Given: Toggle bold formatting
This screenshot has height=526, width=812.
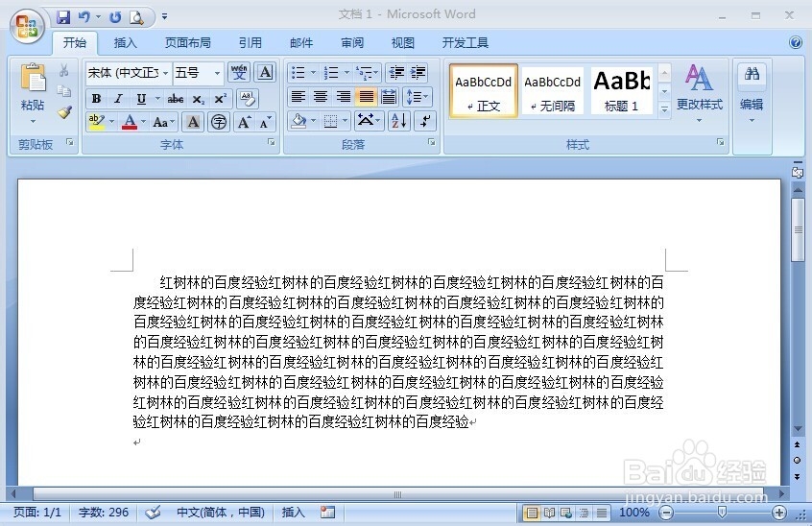Looking at the screenshot, I should [96, 98].
